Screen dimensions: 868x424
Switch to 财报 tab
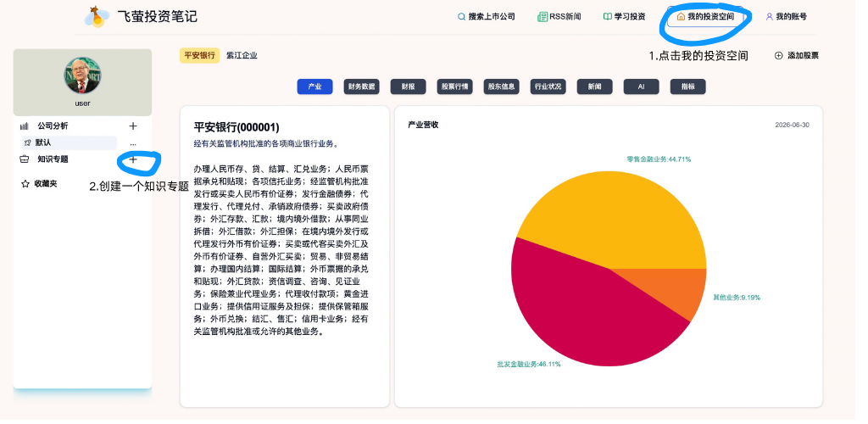408,86
